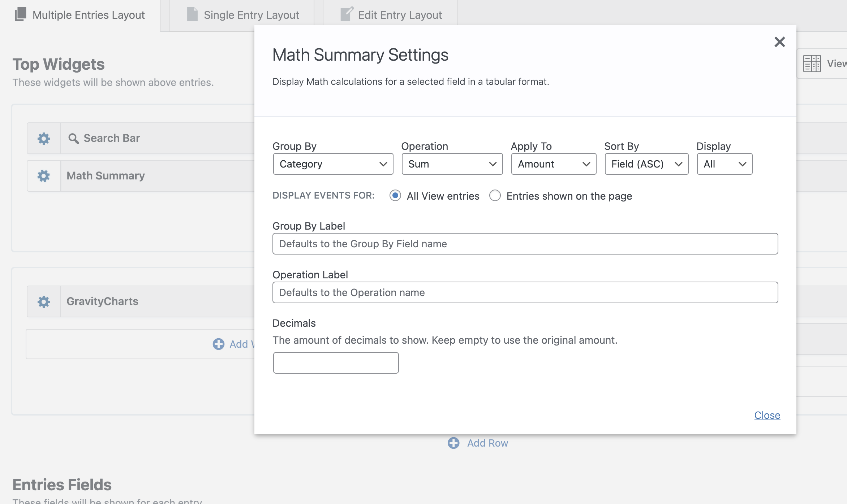Open the Group By dropdown set to Category
The height and width of the screenshot is (504, 847).
[x=333, y=164]
